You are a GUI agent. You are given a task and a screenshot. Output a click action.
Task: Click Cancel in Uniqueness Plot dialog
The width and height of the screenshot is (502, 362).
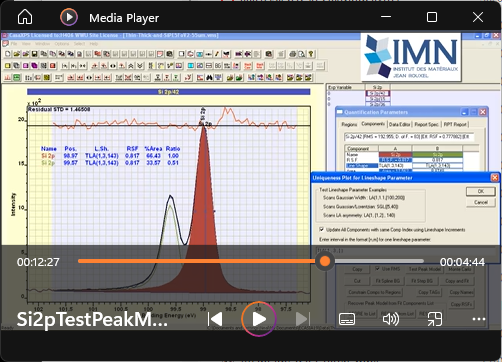480,202
